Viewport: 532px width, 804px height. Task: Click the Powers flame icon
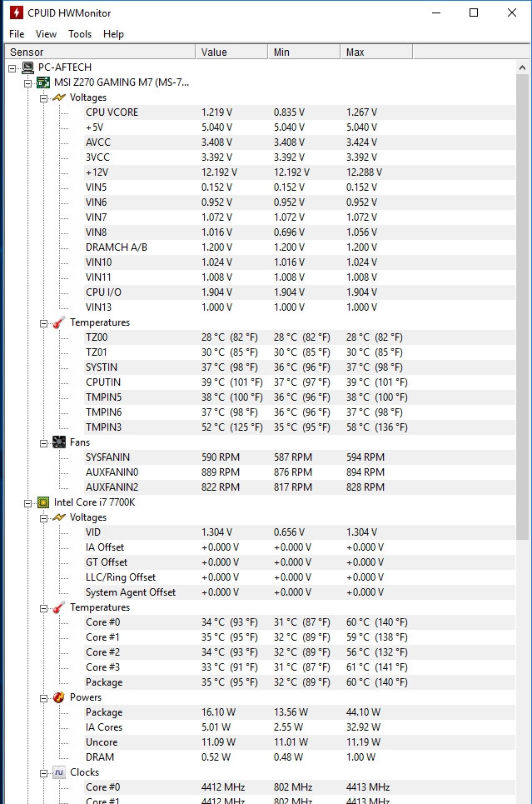58,697
